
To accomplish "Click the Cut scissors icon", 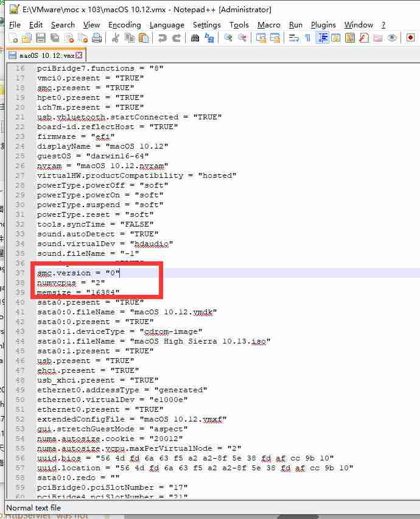I will point(115,38).
